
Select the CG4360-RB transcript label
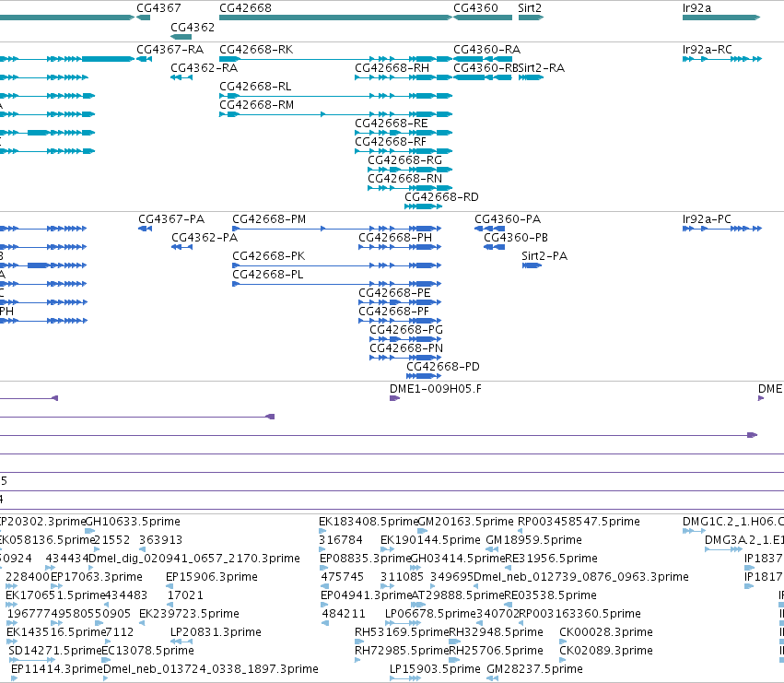tap(486, 68)
